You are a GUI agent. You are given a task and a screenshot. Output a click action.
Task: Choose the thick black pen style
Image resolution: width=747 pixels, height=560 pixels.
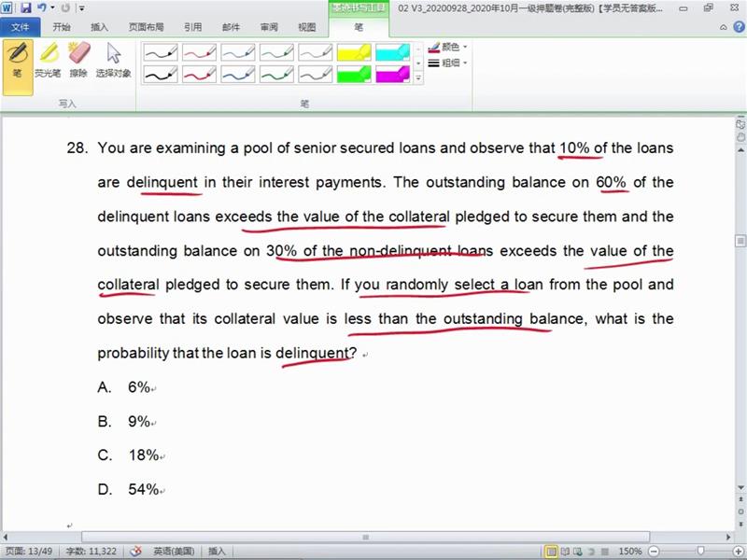click(161, 74)
